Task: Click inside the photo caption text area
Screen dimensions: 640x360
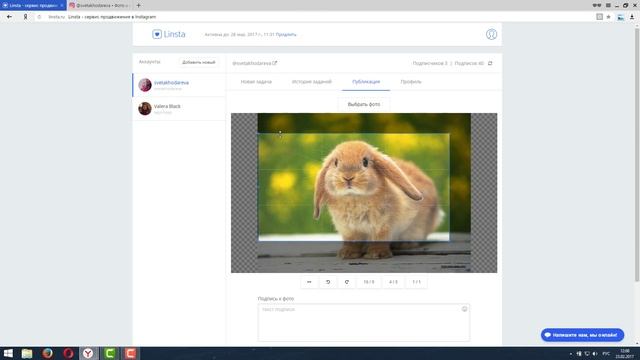Action: [x=364, y=322]
